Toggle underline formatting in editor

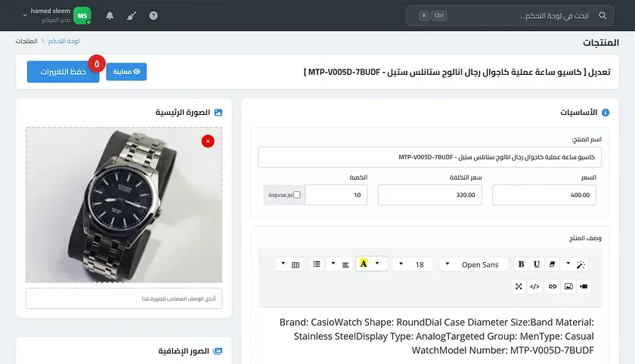[x=537, y=264]
